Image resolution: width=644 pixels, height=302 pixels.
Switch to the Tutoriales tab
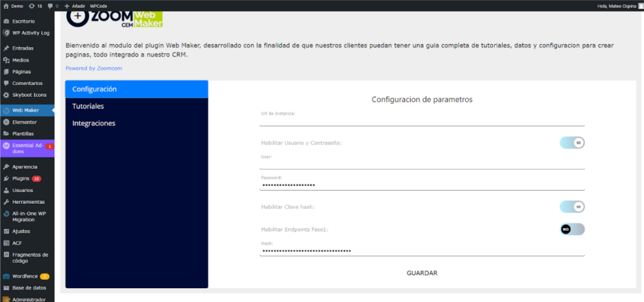tap(88, 106)
